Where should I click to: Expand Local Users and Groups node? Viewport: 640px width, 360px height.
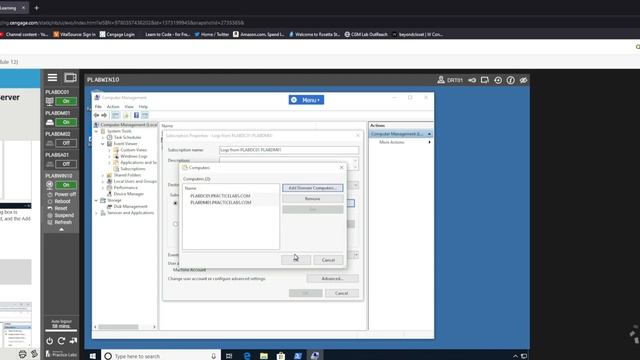103,181
